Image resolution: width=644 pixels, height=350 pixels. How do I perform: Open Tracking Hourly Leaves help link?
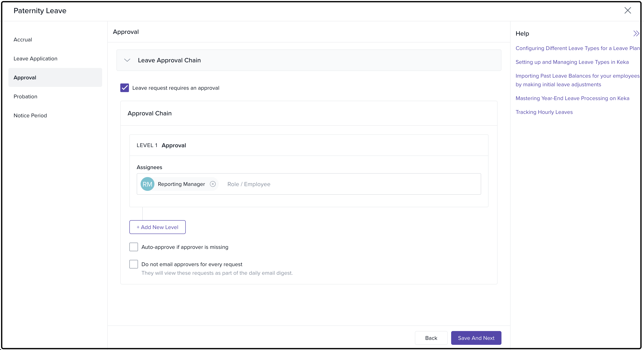coord(544,112)
